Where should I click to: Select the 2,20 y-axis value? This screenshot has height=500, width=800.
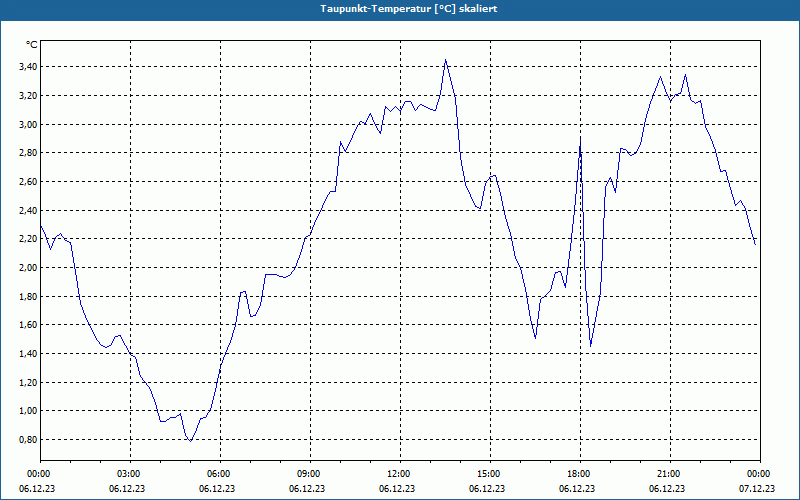tap(28, 239)
